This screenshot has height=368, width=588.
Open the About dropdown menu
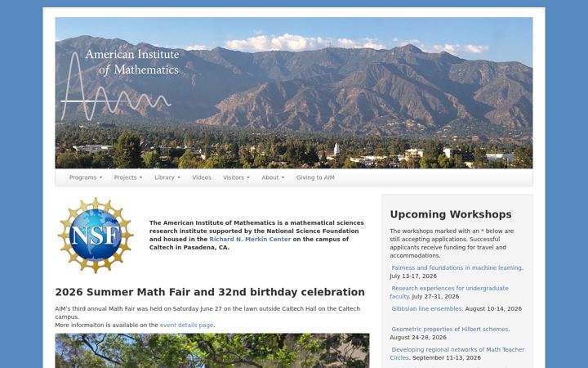[x=273, y=177]
